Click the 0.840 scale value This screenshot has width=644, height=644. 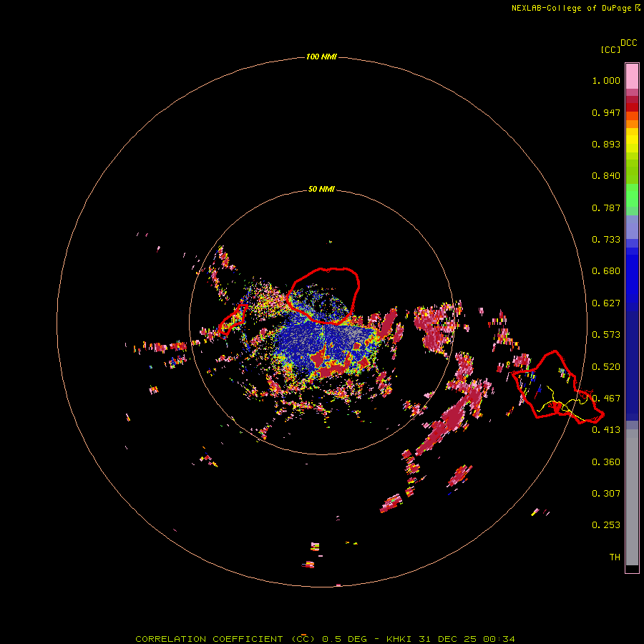tap(606, 176)
